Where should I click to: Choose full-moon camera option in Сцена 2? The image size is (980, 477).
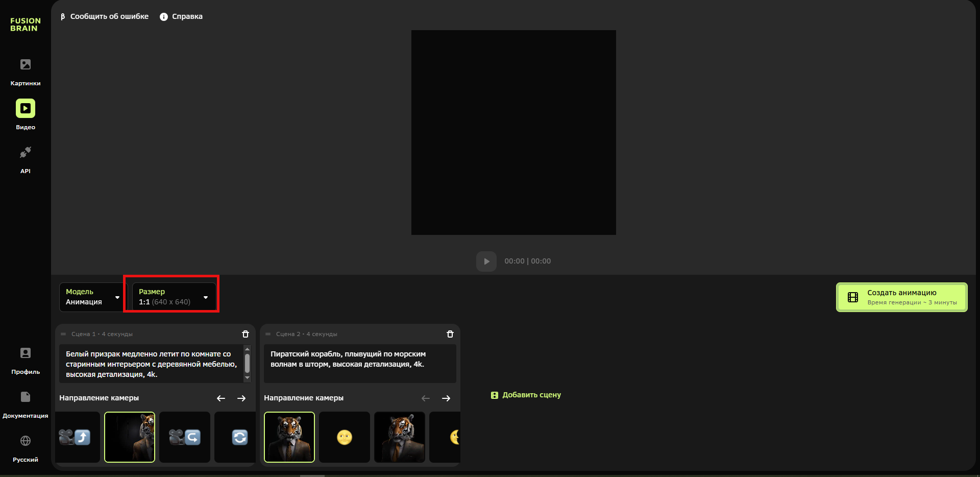click(345, 437)
